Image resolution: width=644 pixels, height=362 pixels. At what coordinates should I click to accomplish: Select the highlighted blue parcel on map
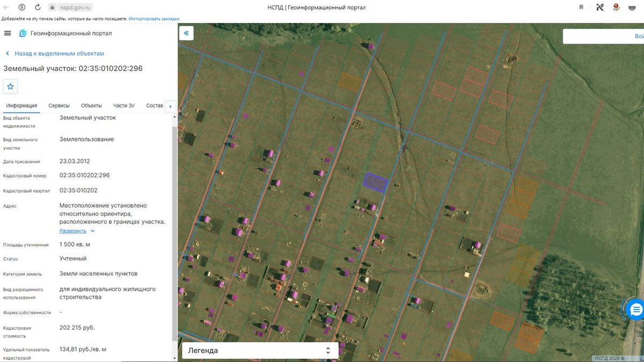(376, 182)
